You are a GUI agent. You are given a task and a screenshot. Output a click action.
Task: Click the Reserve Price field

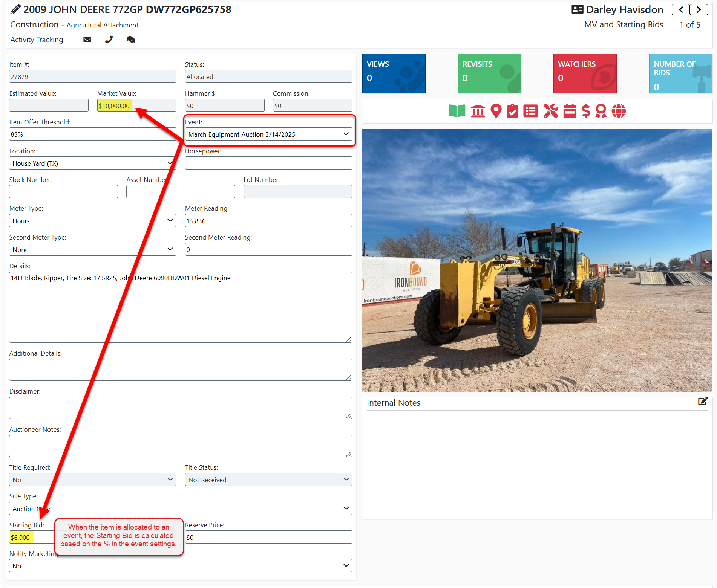tap(268, 537)
